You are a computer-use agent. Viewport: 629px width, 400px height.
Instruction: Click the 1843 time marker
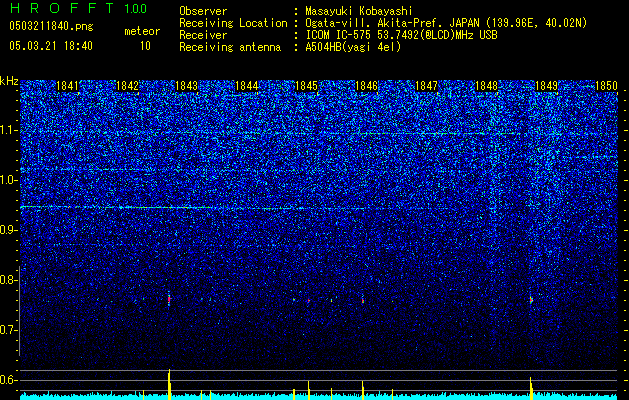(x=187, y=86)
